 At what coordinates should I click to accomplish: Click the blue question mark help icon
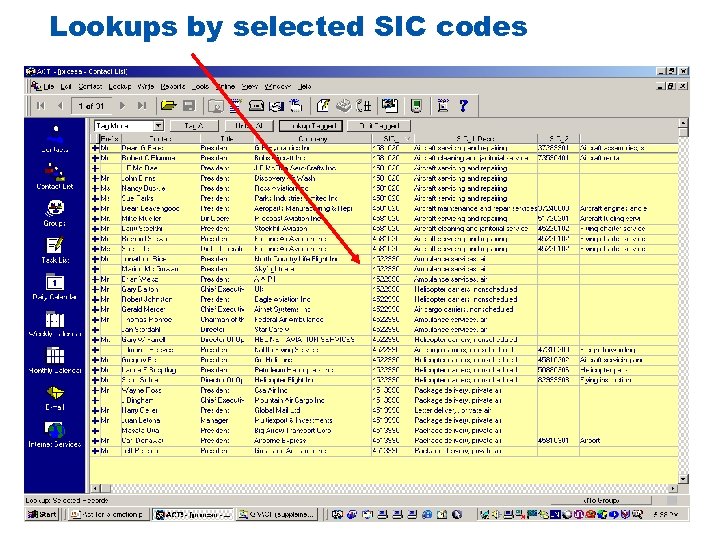[x=463, y=106]
